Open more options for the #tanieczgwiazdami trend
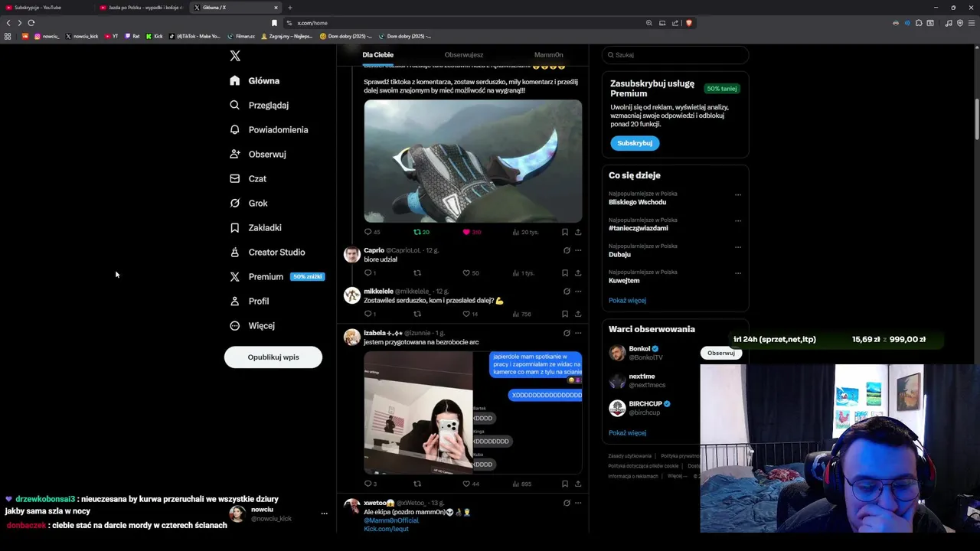This screenshot has width=980, height=551. tap(738, 221)
